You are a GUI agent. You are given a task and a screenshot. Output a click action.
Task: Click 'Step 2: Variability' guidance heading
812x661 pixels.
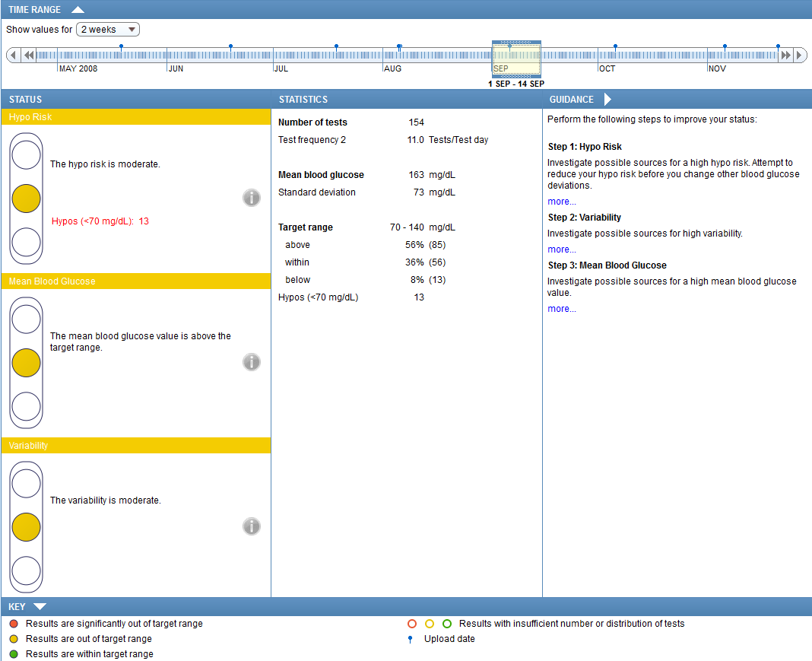585,218
